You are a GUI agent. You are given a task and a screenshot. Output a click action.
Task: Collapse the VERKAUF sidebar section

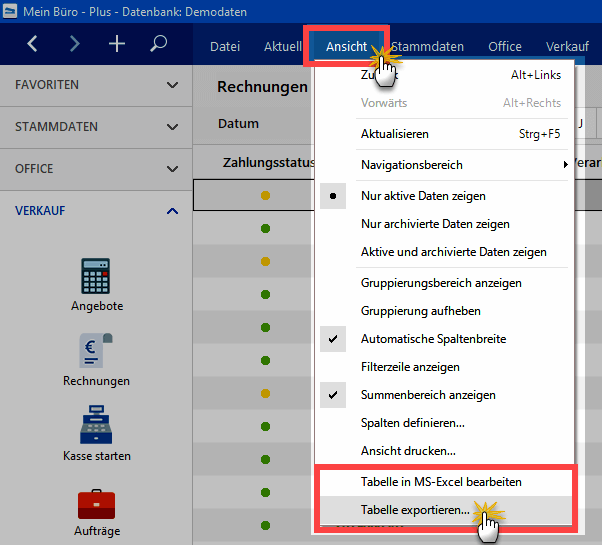pos(96,211)
